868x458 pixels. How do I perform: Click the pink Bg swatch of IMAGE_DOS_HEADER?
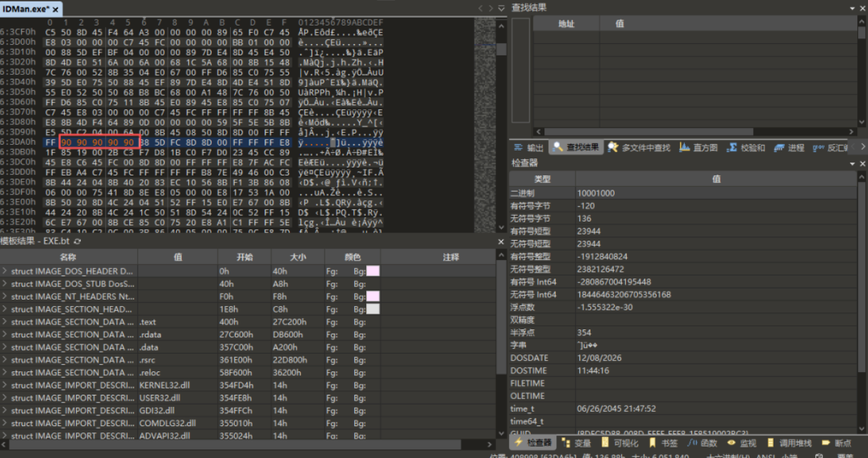click(x=372, y=271)
